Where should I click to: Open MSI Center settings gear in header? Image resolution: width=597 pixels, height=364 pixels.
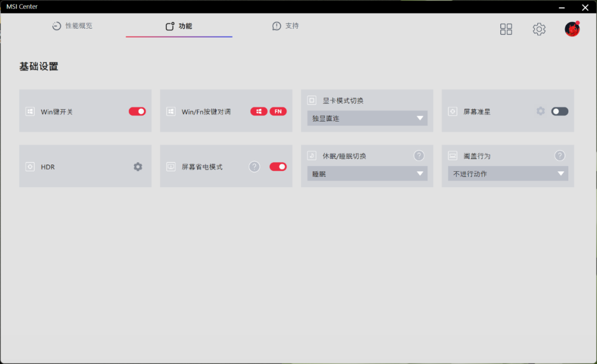(x=539, y=29)
